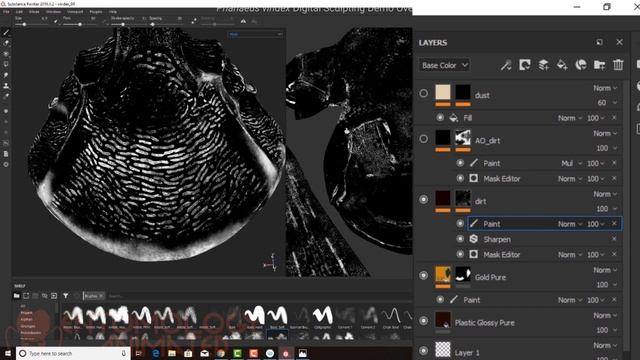Image resolution: width=640 pixels, height=360 pixels.
Task: Open the File menu
Action: click(6, 12)
